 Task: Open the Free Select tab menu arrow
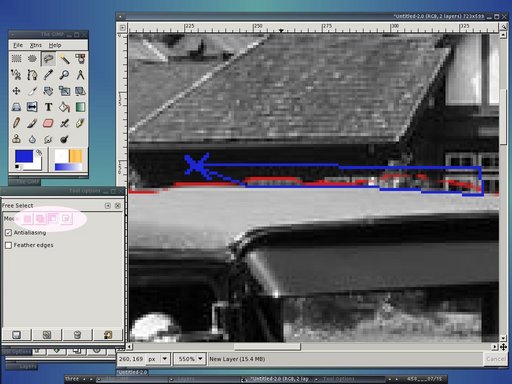pyautogui.click(x=107, y=206)
